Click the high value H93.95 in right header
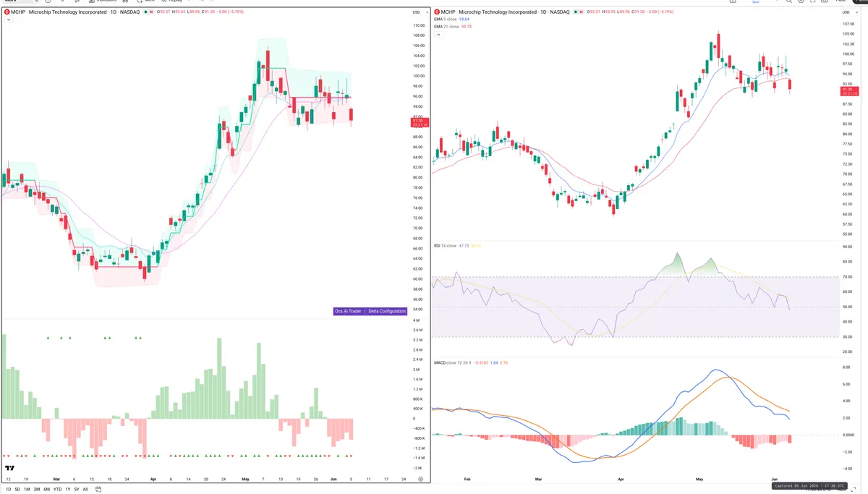This screenshot has height=494, width=868. (x=609, y=12)
